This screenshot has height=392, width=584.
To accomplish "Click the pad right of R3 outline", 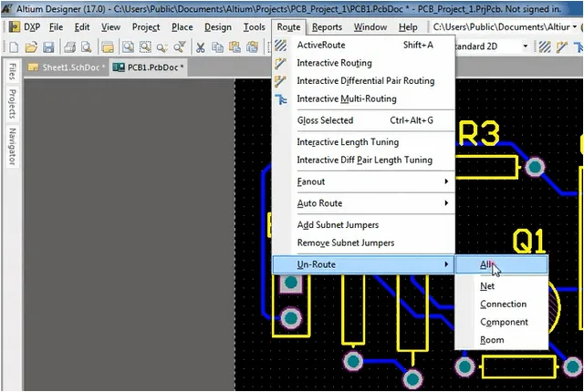I will (x=535, y=167).
